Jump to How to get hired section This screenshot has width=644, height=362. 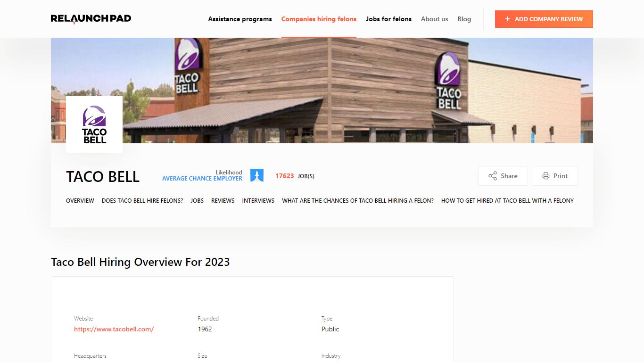tap(507, 200)
